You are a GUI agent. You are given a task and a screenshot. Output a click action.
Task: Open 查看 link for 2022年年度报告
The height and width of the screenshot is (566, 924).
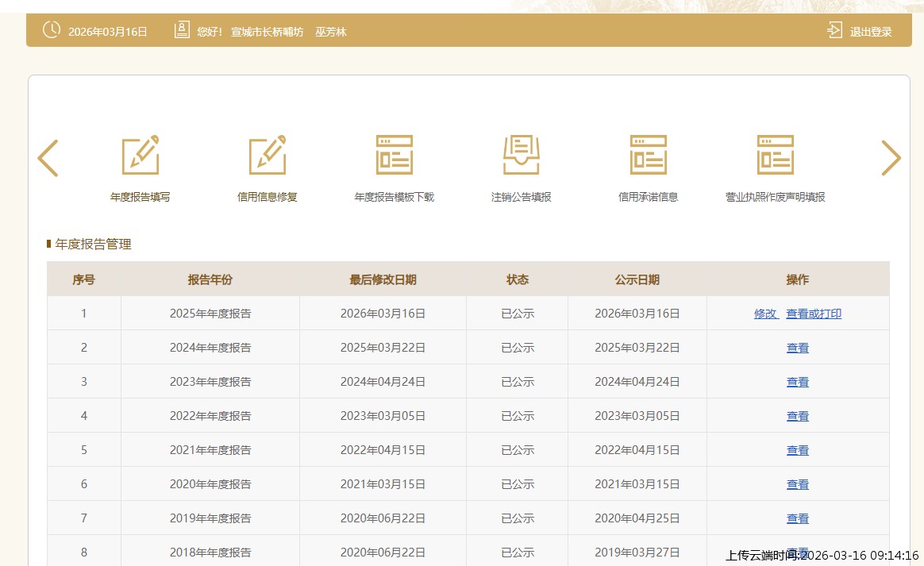click(798, 416)
